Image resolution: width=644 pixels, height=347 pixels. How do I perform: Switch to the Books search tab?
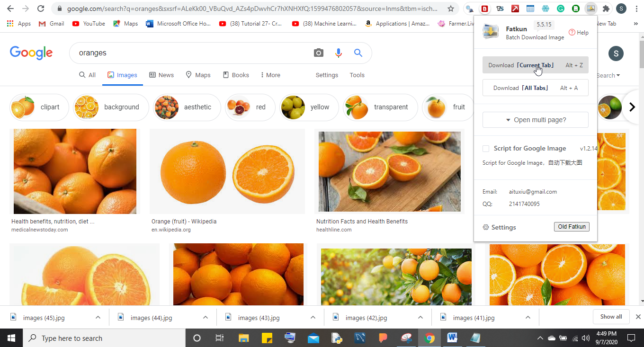(x=236, y=75)
